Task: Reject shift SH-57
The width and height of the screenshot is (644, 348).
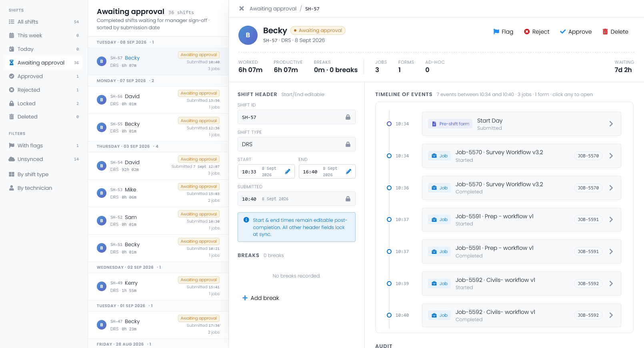Action: click(x=536, y=32)
